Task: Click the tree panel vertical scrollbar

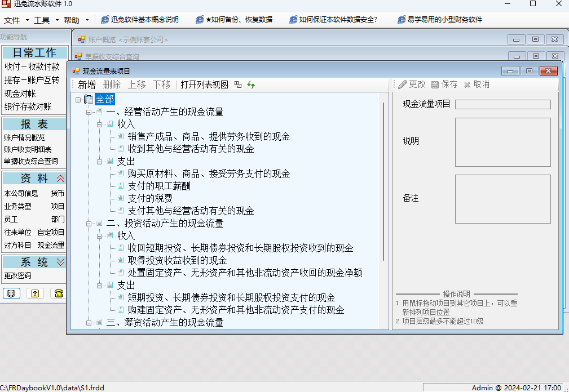Action: click(384, 180)
